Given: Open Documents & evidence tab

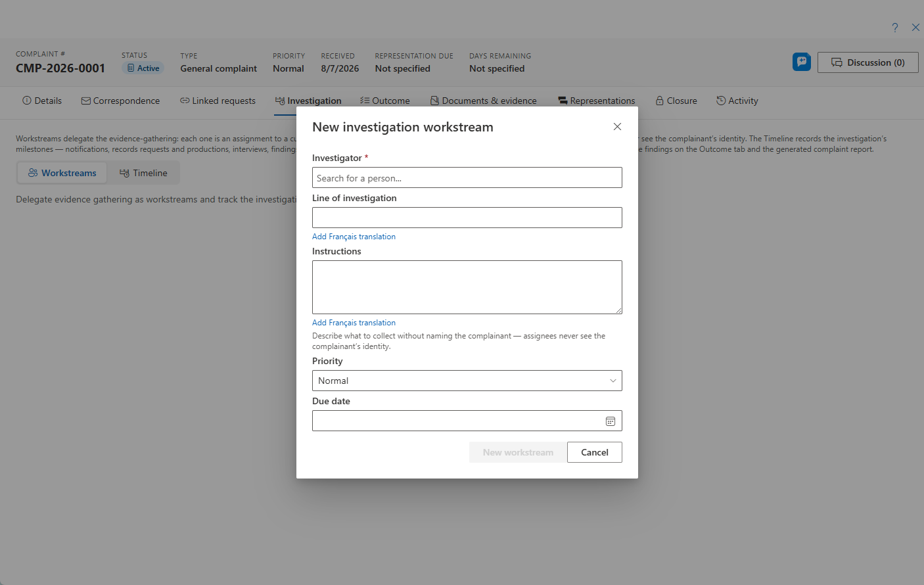Looking at the screenshot, I should [x=483, y=101].
